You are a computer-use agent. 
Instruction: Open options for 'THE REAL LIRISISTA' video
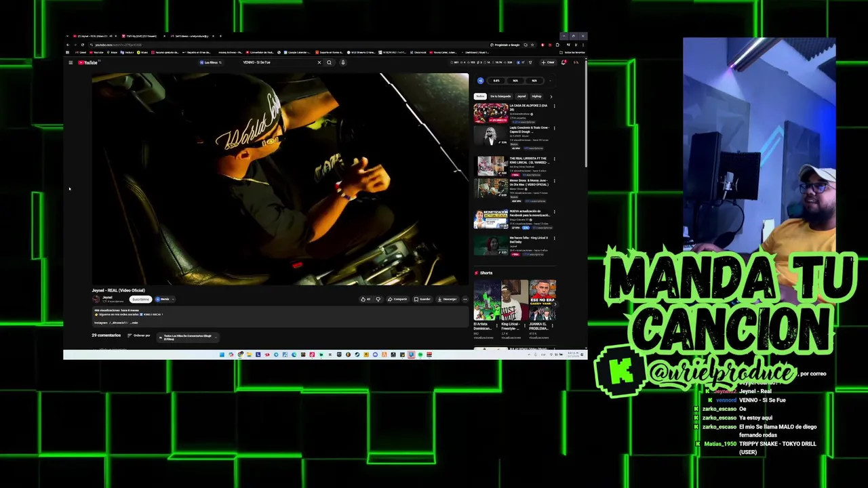(x=554, y=159)
